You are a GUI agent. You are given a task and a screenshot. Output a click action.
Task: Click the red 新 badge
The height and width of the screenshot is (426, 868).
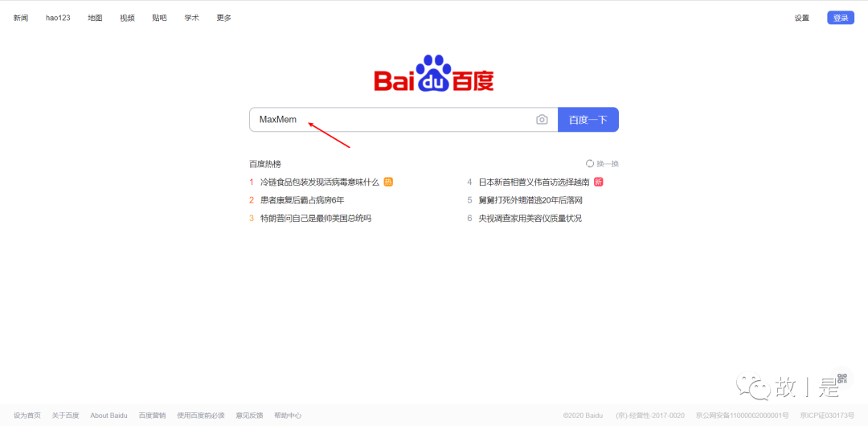point(599,182)
